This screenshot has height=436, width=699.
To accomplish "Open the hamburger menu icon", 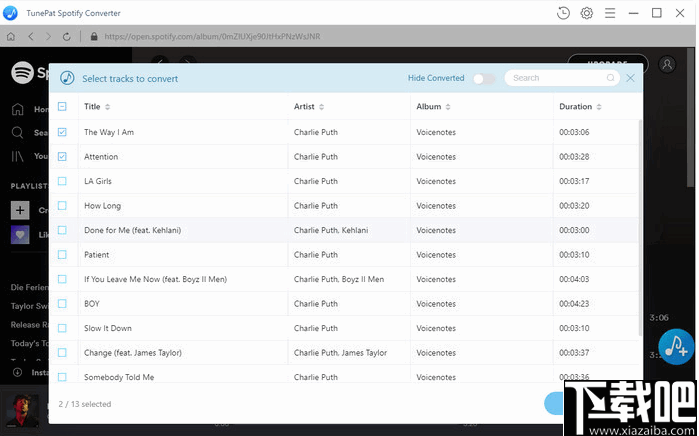I will click(x=610, y=13).
